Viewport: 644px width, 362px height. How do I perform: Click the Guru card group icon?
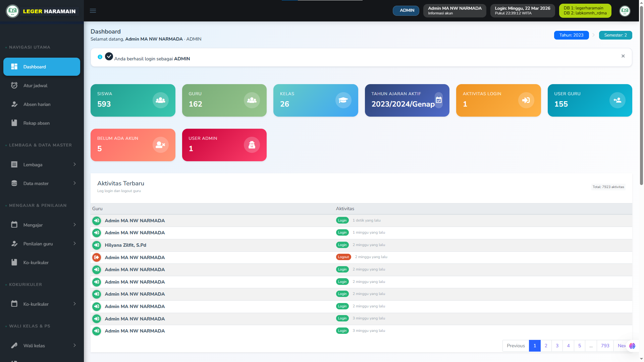point(252,100)
